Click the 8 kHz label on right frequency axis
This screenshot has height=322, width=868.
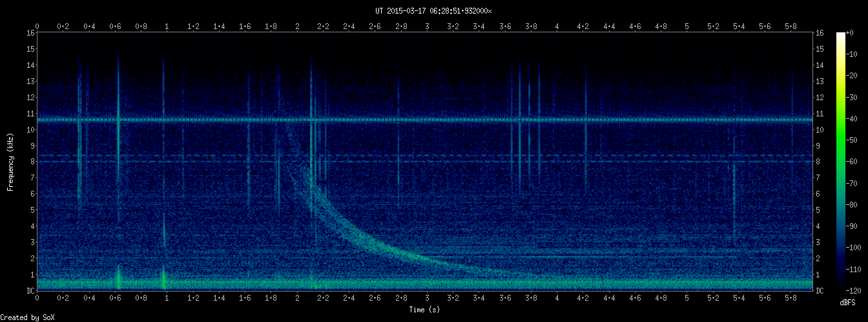818,162
